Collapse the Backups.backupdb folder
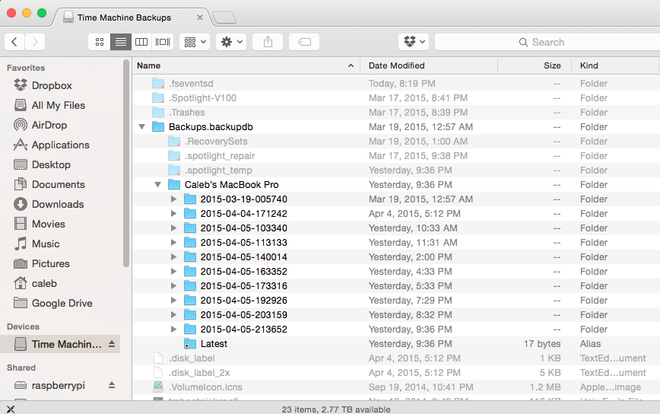 [142, 127]
